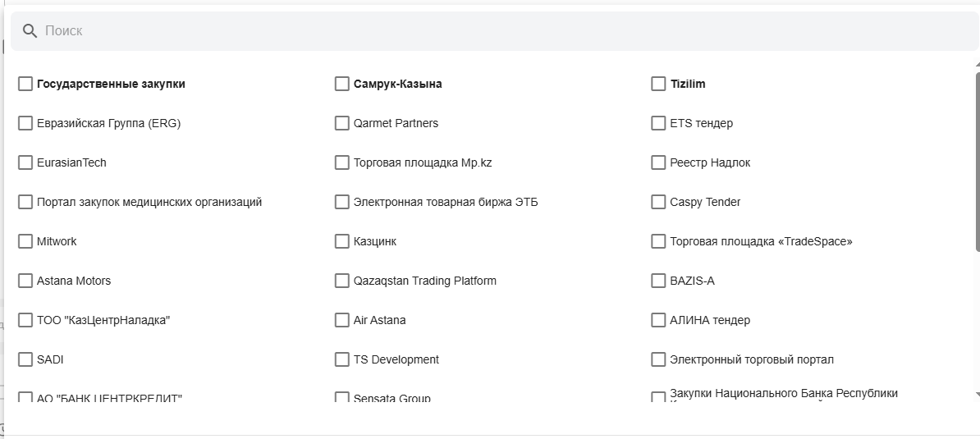Click the Astana Motors label
Viewport: 980px width, 439px height.
tap(74, 281)
